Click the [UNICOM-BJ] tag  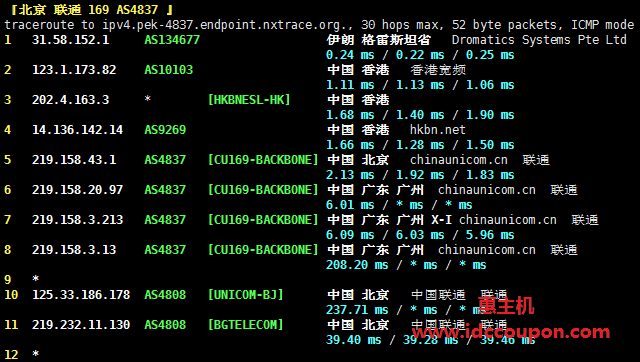click(x=246, y=295)
